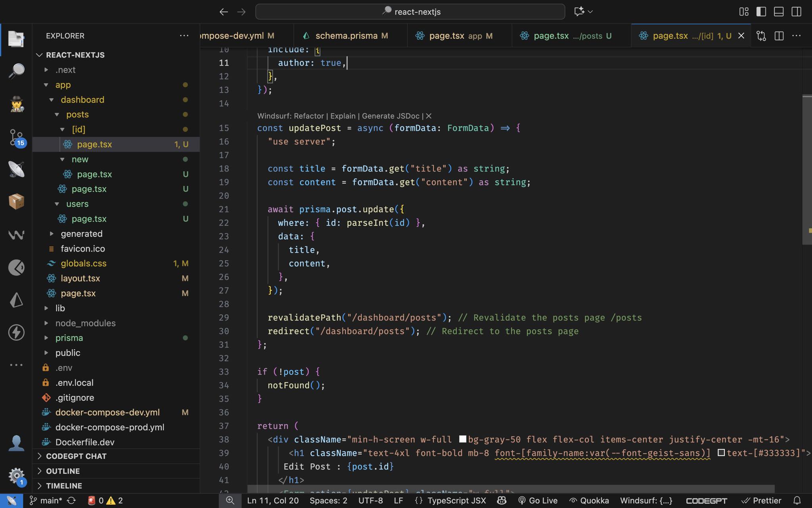Expand the node_modules folder
This screenshot has width=812, height=508.
pyautogui.click(x=46, y=323)
